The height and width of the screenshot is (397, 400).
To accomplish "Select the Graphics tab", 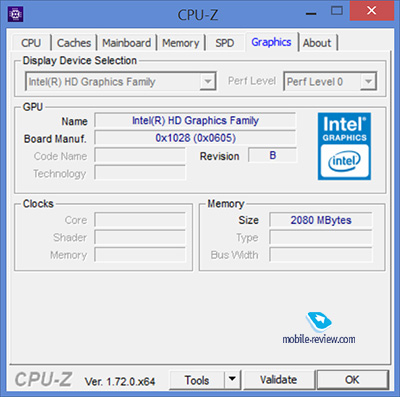I will click(x=271, y=42).
